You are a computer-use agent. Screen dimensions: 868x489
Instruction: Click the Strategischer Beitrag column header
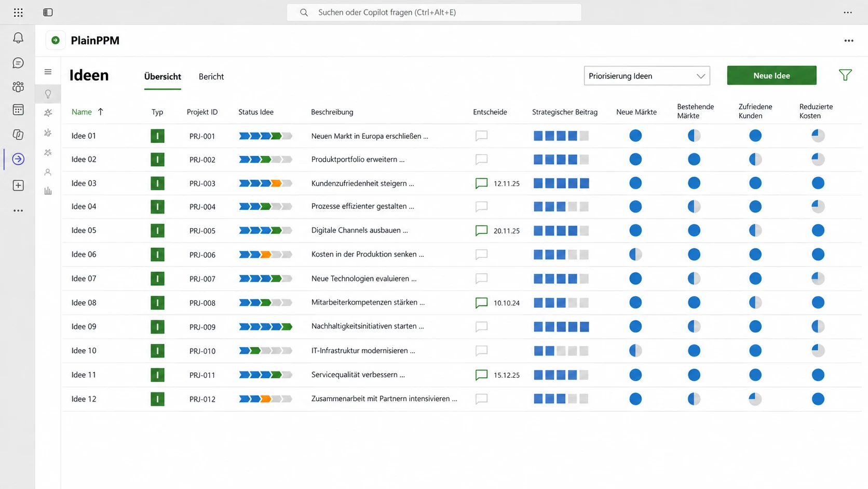click(565, 112)
